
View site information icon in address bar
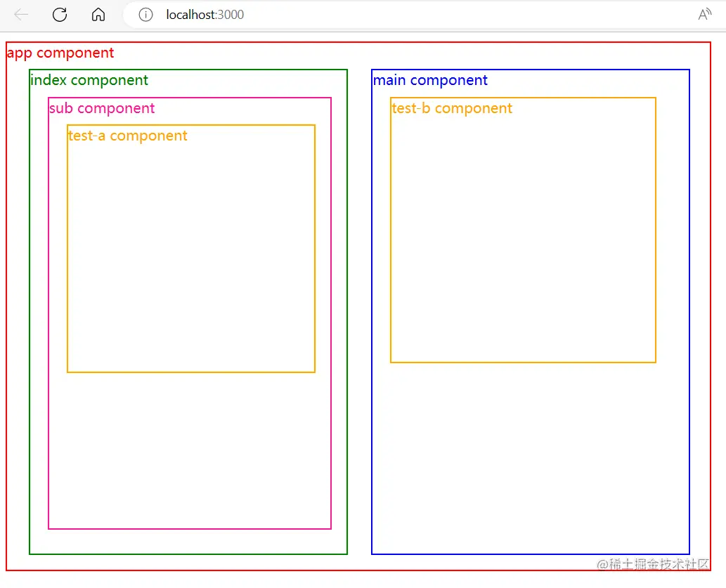click(145, 15)
